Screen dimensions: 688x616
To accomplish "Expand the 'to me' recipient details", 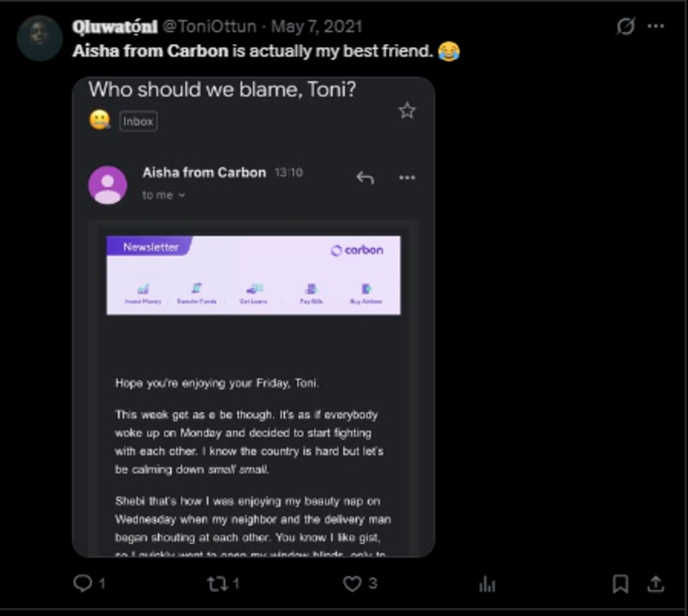I will point(159,194).
